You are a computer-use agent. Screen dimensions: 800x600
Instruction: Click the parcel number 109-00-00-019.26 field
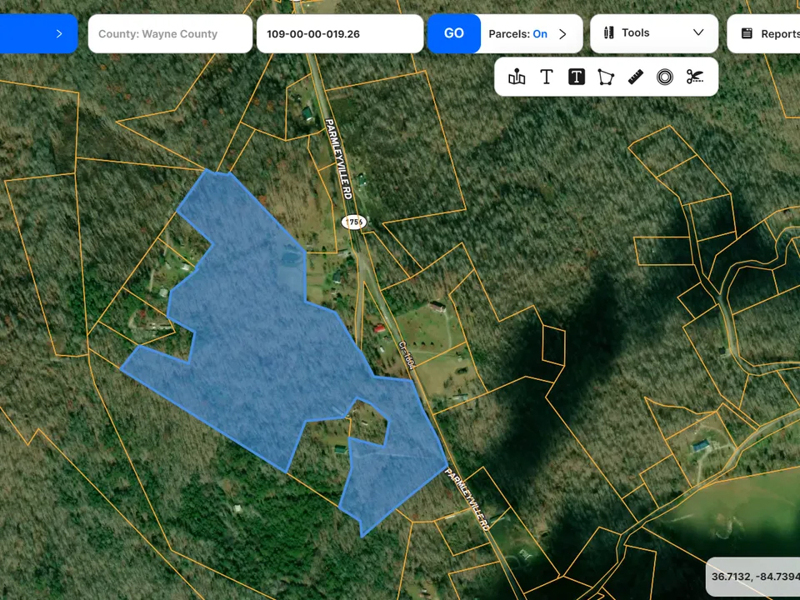[x=340, y=34]
